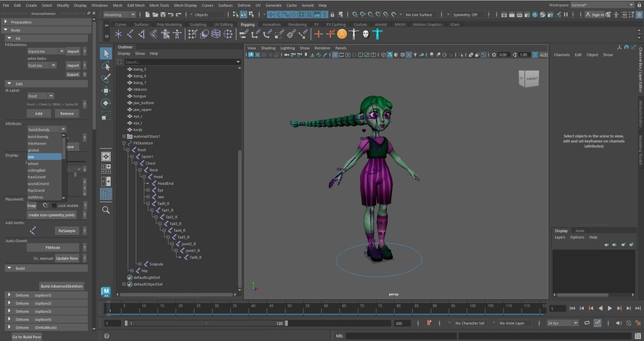Open the biped.ma FitSkeletons dropdown

click(x=46, y=52)
